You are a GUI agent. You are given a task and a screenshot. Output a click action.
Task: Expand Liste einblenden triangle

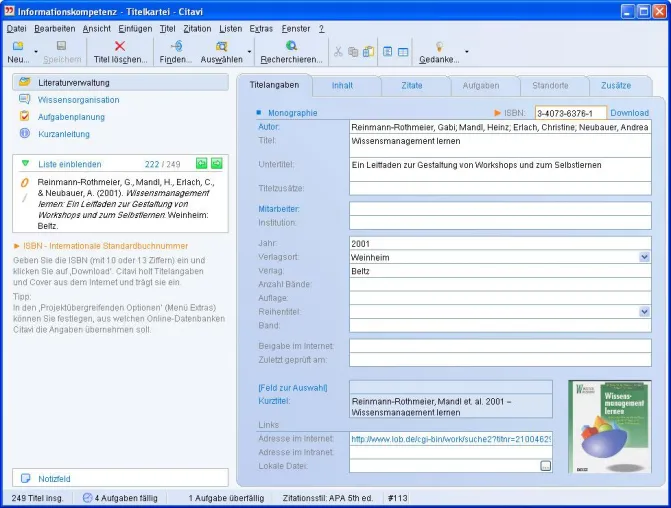pyautogui.click(x=25, y=163)
